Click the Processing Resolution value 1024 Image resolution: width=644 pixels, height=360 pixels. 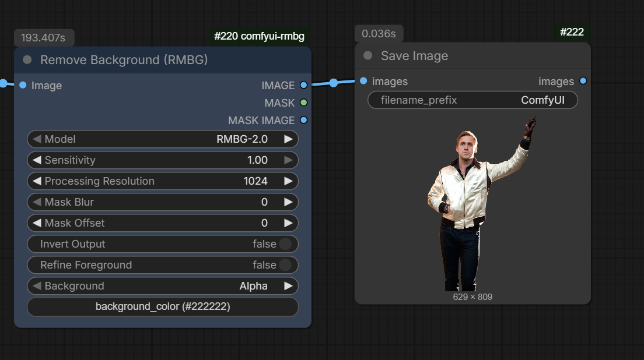click(x=256, y=181)
